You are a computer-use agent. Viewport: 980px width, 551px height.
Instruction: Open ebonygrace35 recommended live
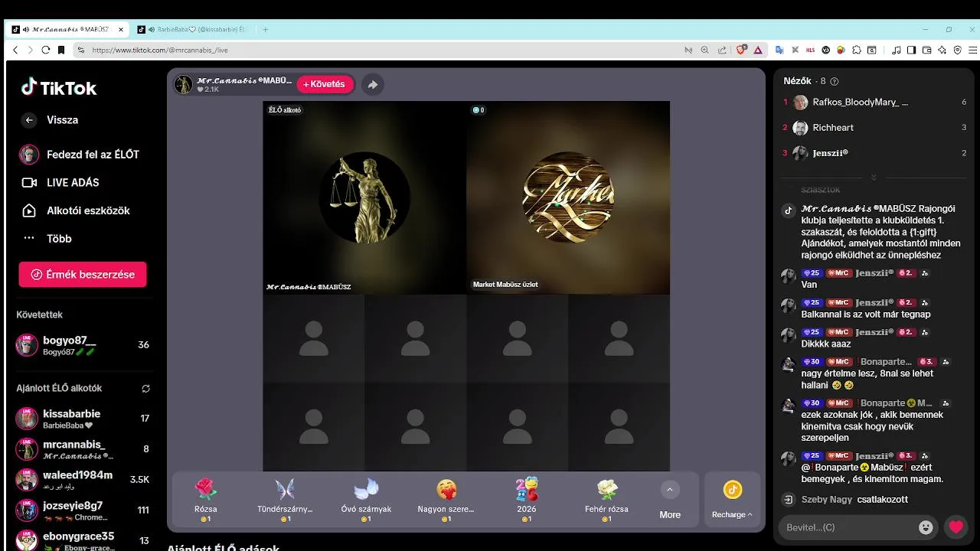tap(83, 540)
